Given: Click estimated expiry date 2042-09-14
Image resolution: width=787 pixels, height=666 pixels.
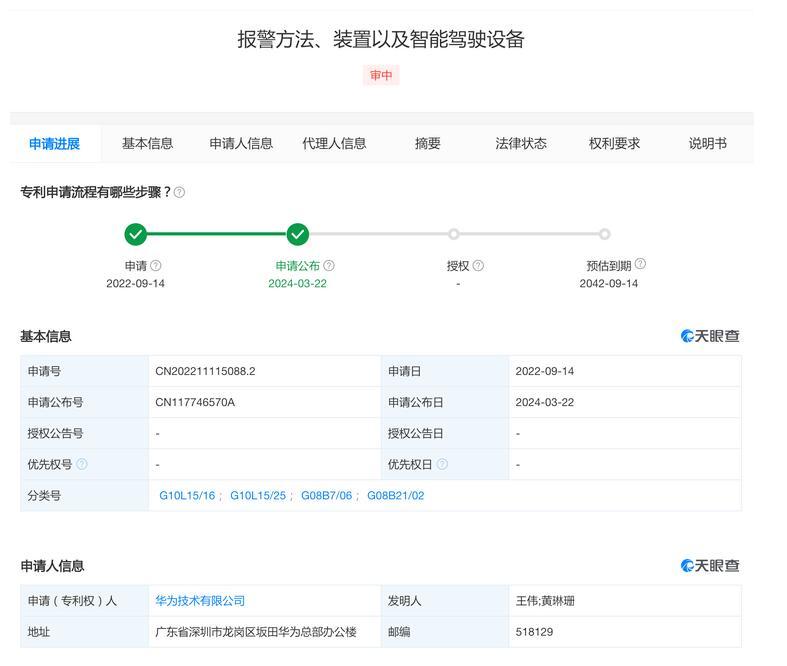Looking at the screenshot, I should click(609, 284).
